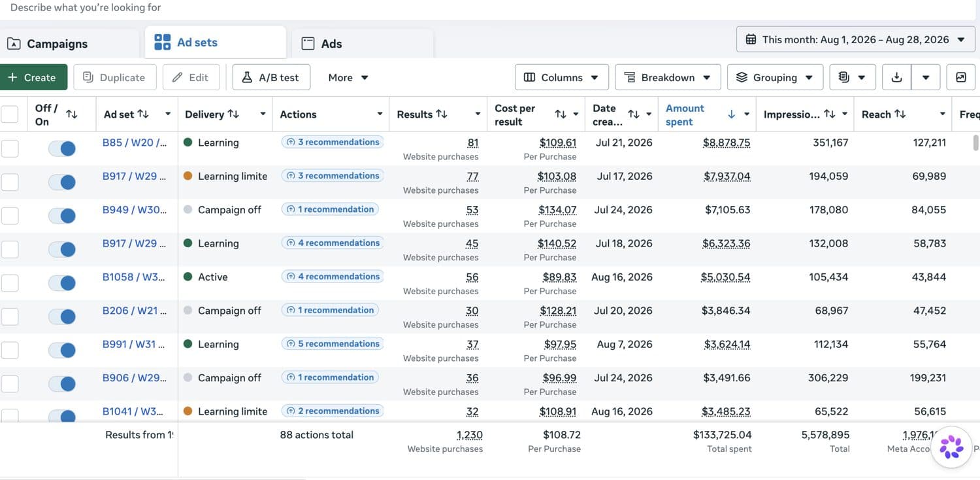Image resolution: width=980 pixels, height=480 pixels.
Task: Switch to the Ads tab
Action: tap(363, 44)
